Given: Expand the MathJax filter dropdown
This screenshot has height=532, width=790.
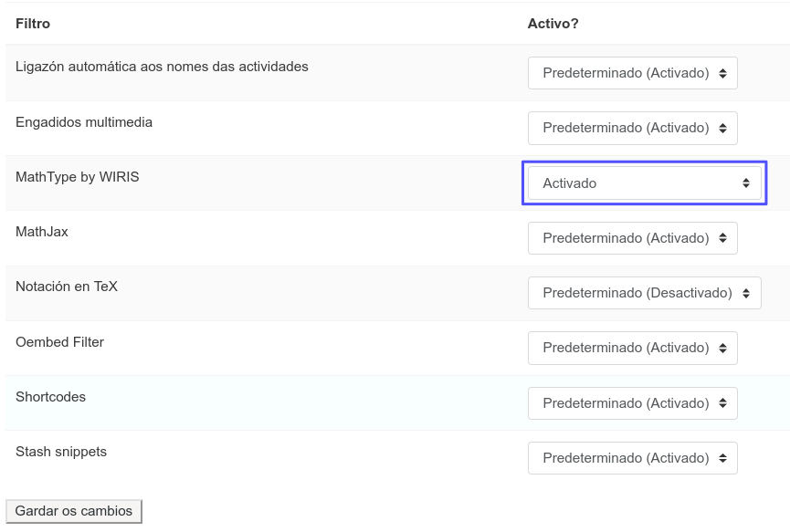Looking at the screenshot, I should click(632, 238).
